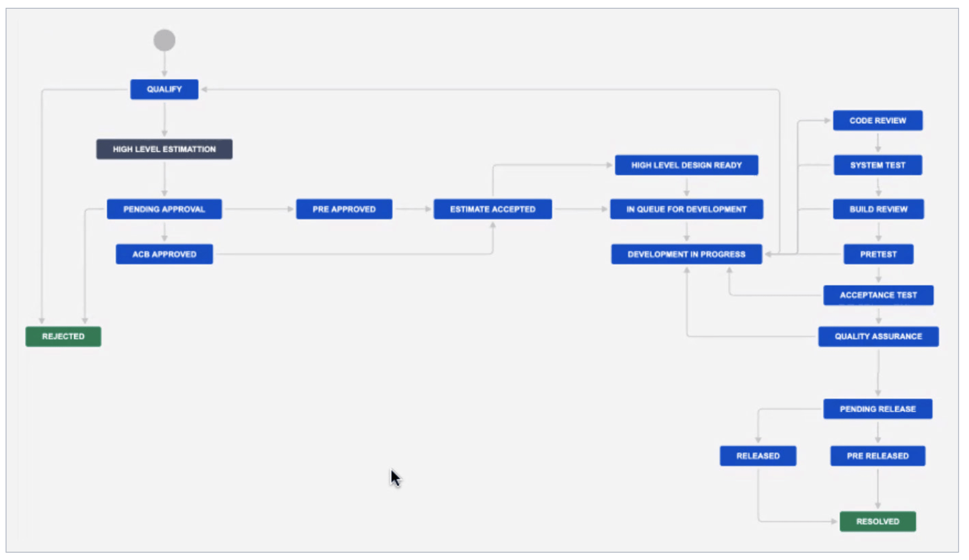Click the green RESOLVED status node

878,522
